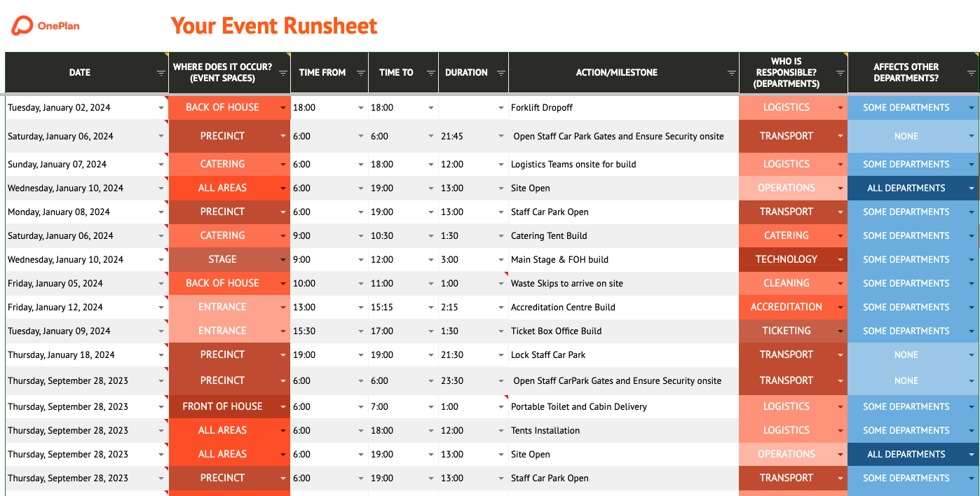Image resolution: width=980 pixels, height=496 pixels.
Task: Open time to 15:15 dropdown arrow
Action: [431, 308]
